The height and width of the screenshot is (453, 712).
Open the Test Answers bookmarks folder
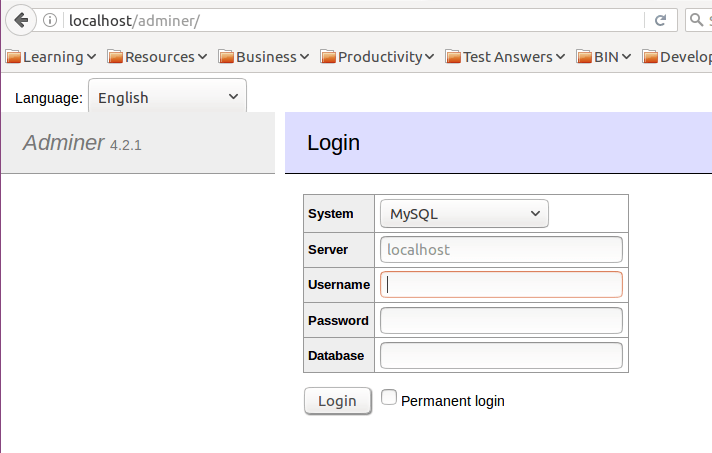(x=505, y=57)
